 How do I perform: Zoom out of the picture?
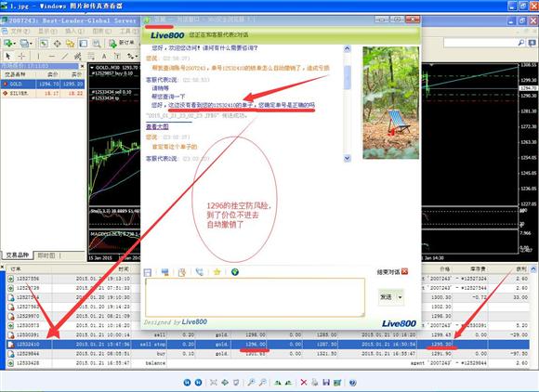coord(263,383)
